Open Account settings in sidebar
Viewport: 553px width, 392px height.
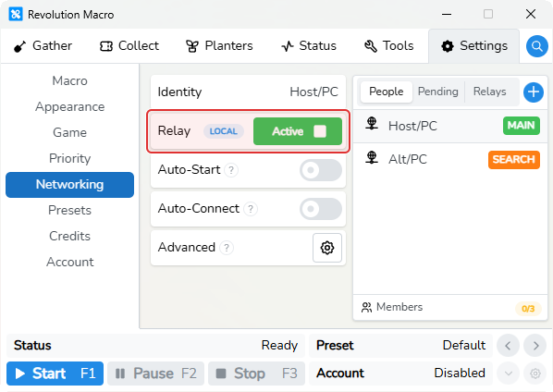pyautogui.click(x=70, y=262)
